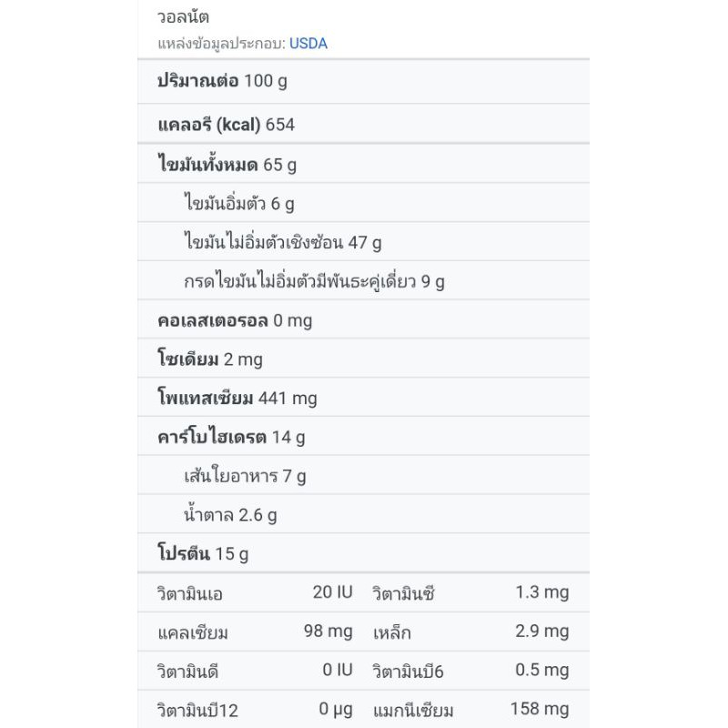Select the แคลเซียม label
728x728 pixels.
(193, 632)
